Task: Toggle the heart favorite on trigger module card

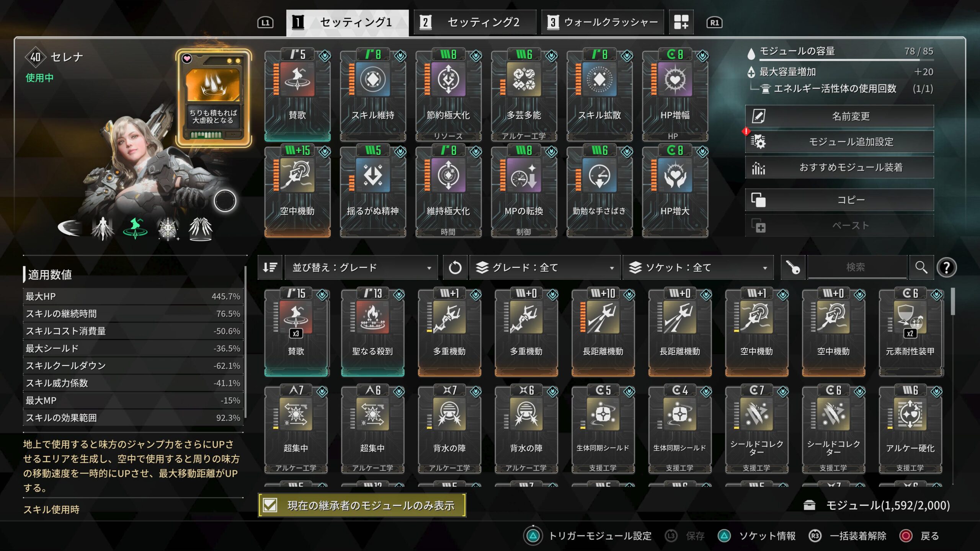Action: [187, 59]
